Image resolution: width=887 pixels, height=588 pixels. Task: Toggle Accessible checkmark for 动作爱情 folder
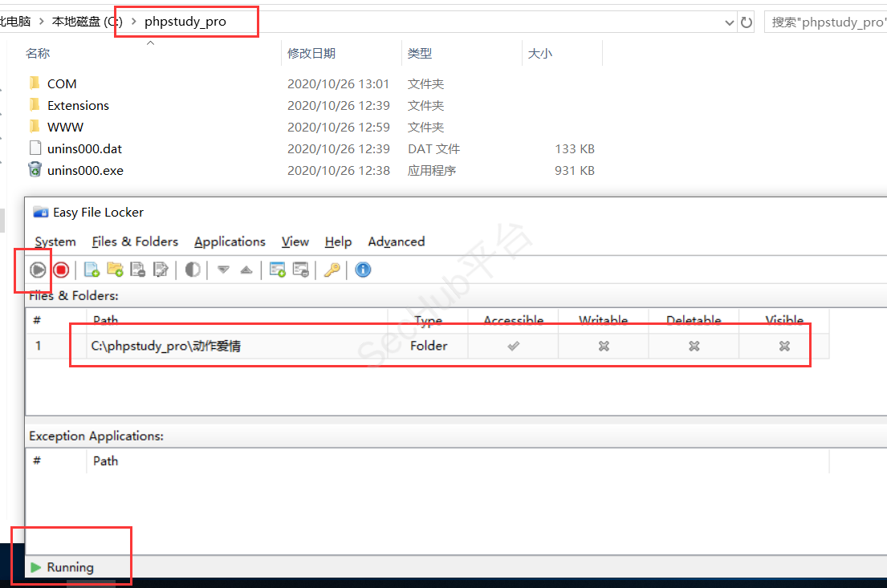point(513,346)
